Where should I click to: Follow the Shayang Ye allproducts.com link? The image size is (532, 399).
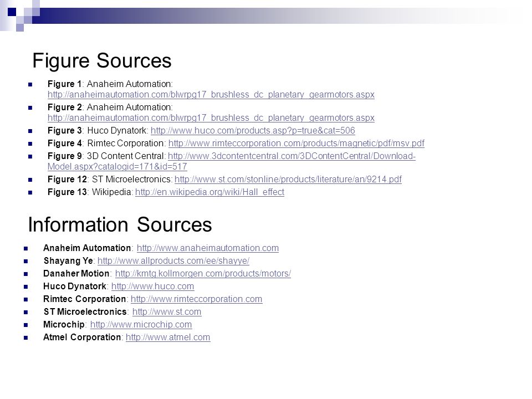tap(173, 261)
